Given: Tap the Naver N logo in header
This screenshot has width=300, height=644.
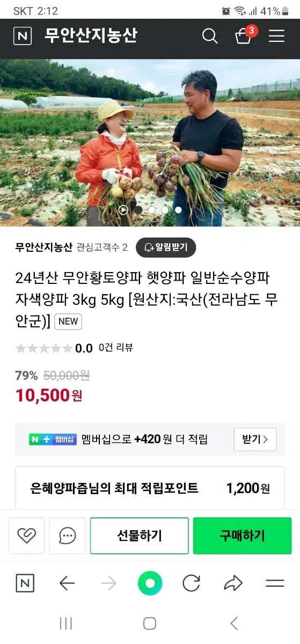Looking at the screenshot, I should click(x=22, y=36).
